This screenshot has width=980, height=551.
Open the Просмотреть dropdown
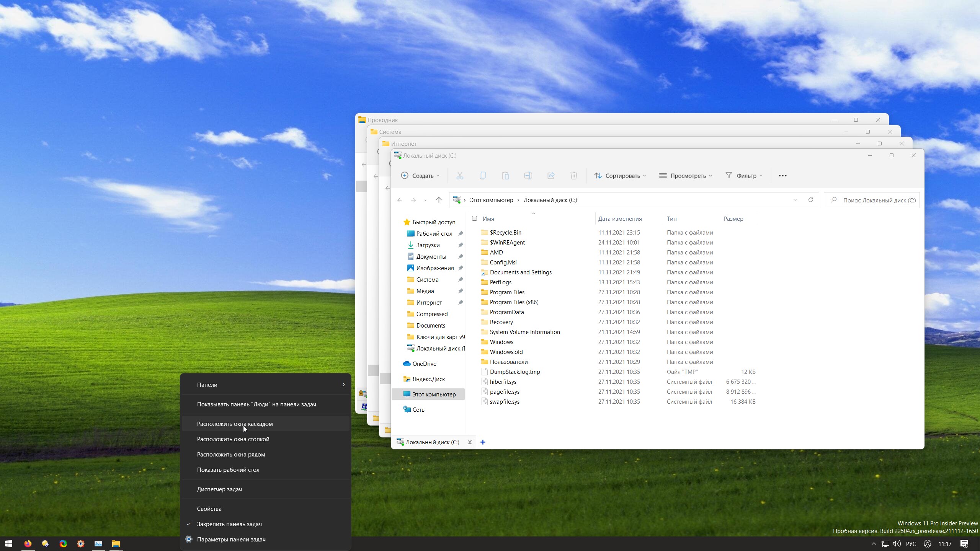pos(685,176)
